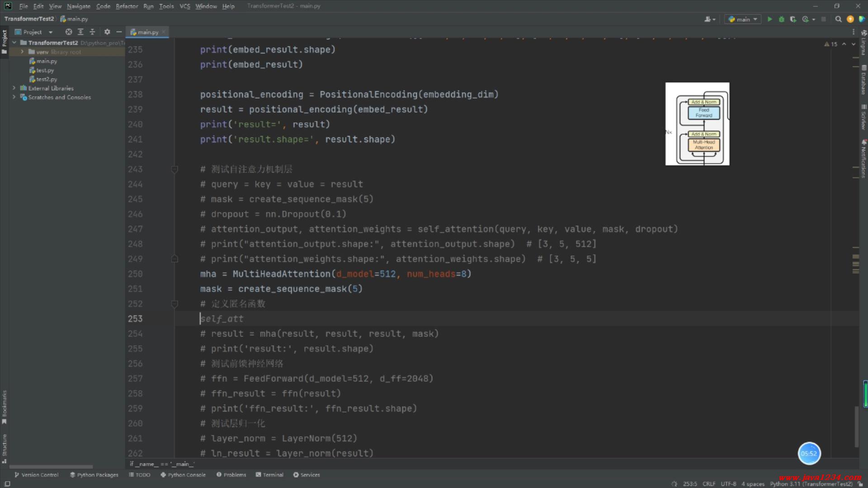This screenshot has width=868, height=488.
Task: Click the select opened file target icon
Action: click(68, 32)
